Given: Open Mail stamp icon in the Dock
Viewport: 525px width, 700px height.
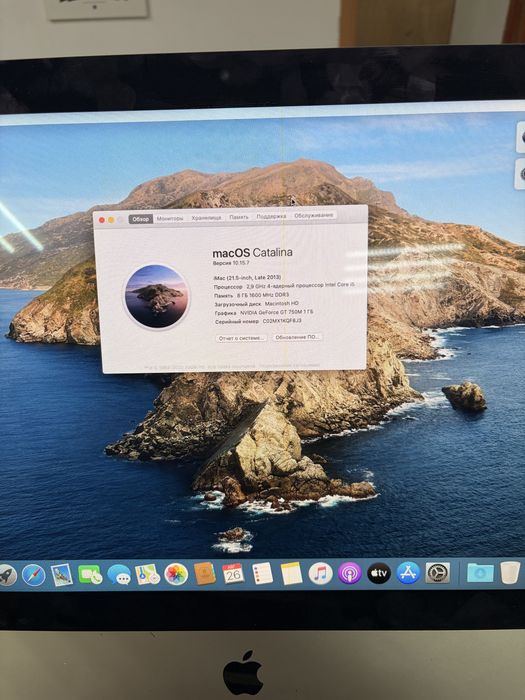Looking at the screenshot, I should [62, 574].
